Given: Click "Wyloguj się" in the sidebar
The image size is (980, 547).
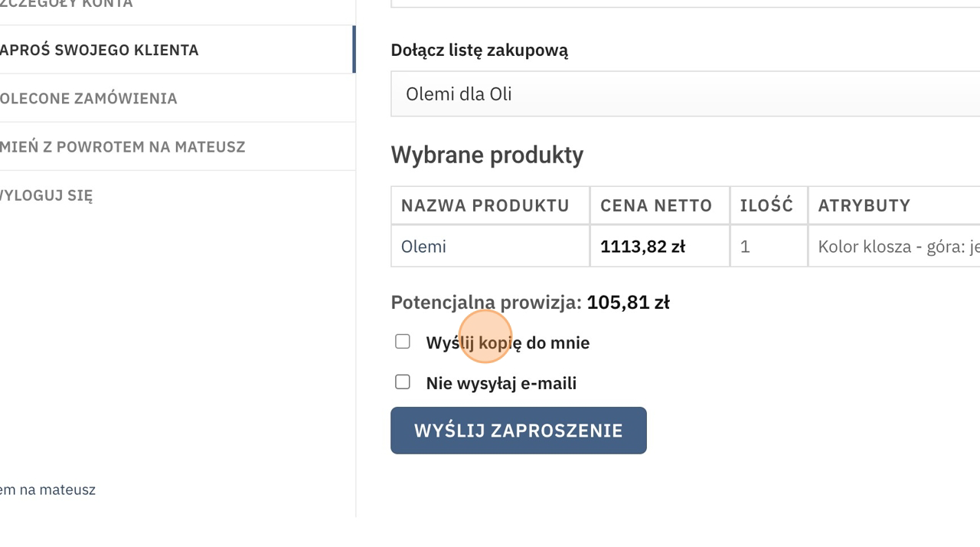Looking at the screenshot, I should pyautogui.click(x=46, y=195).
